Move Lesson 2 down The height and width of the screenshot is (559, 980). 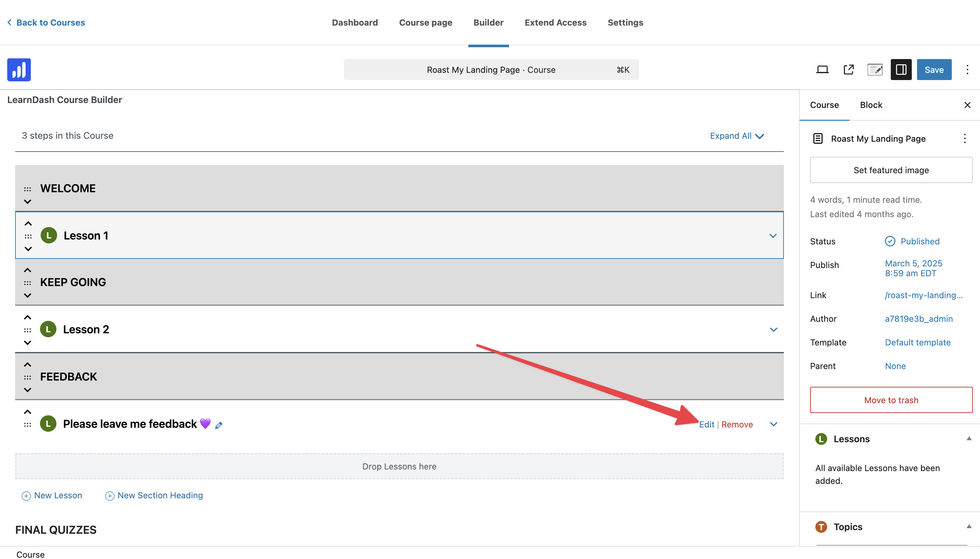point(28,343)
